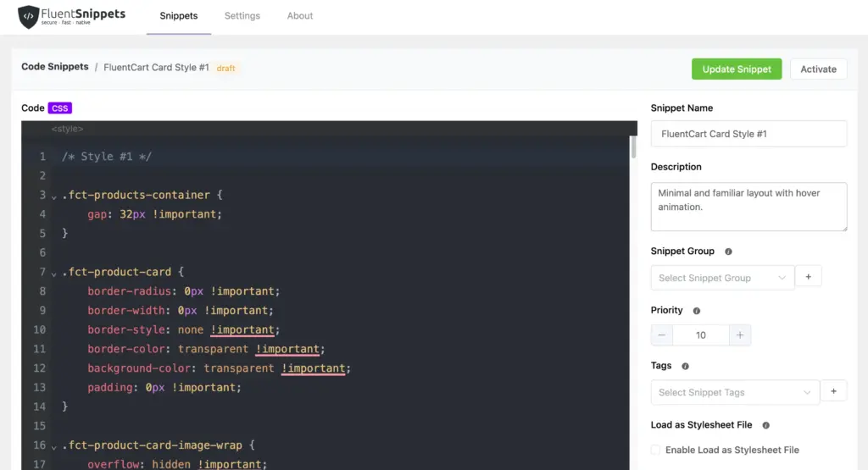Collapse the .fct-products-container rule fold arrow
This screenshot has width=868, height=470.
tap(53, 196)
